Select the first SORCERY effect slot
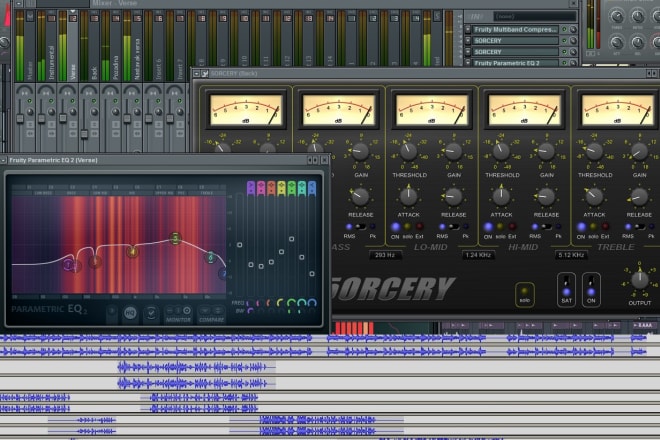The height and width of the screenshot is (440, 660). (x=516, y=41)
